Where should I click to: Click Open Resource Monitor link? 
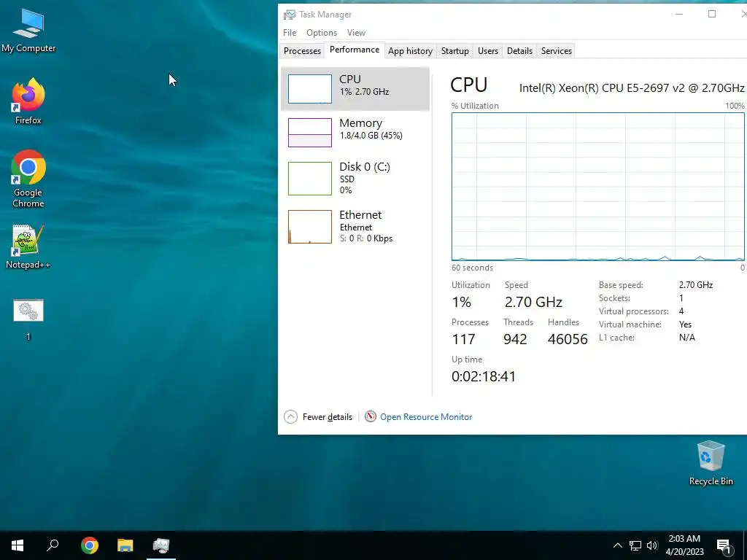click(x=426, y=417)
